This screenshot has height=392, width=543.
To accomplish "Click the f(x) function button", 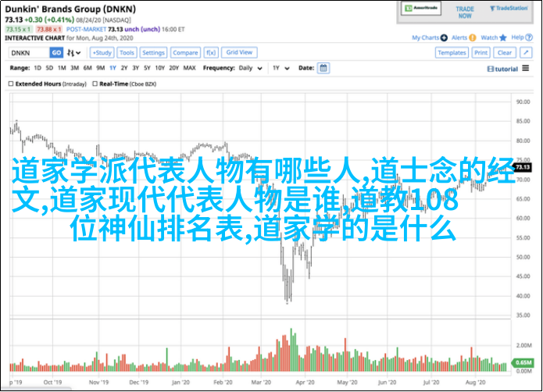I will (x=210, y=53).
